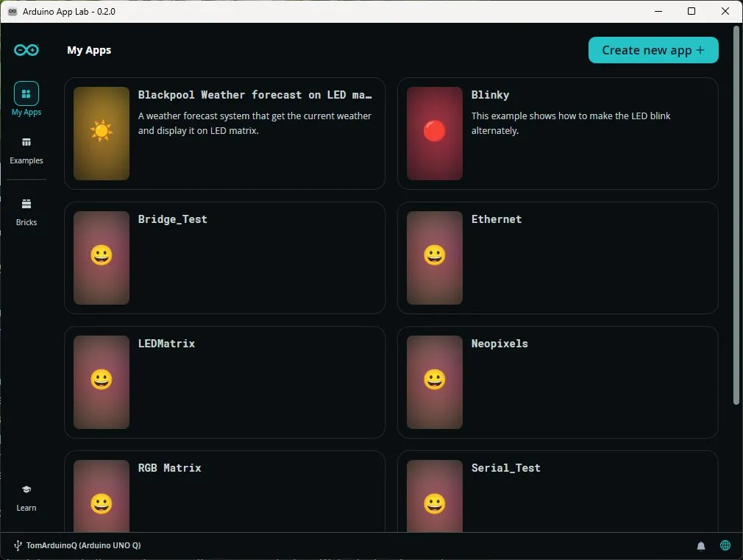Open the Blinky app red LED thumbnail

click(x=435, y=133)
